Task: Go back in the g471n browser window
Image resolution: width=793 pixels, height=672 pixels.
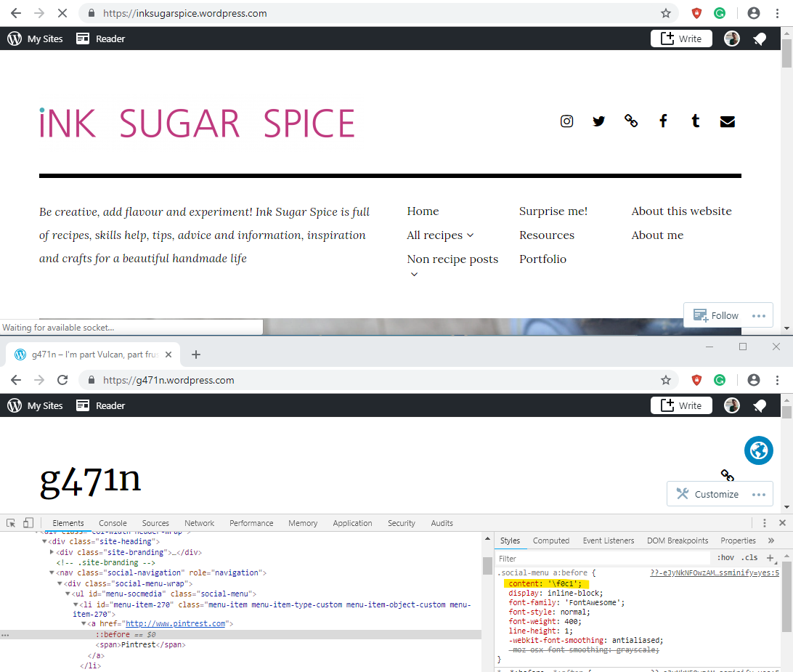Action: [x=16, y=380]
